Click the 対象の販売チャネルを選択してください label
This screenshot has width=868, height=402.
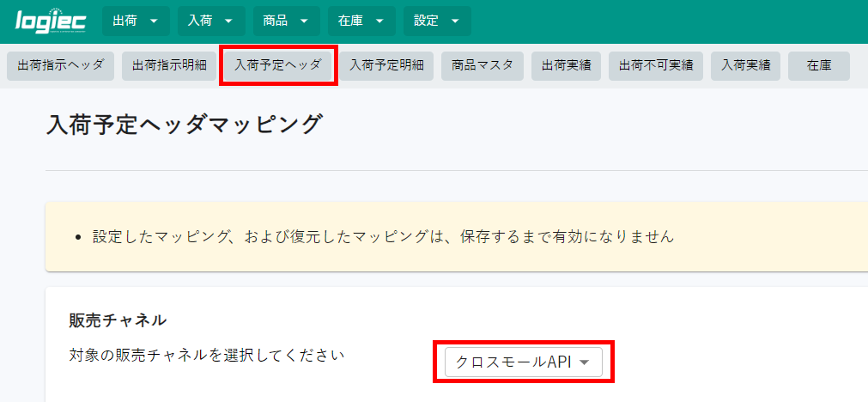click(206, 354)
